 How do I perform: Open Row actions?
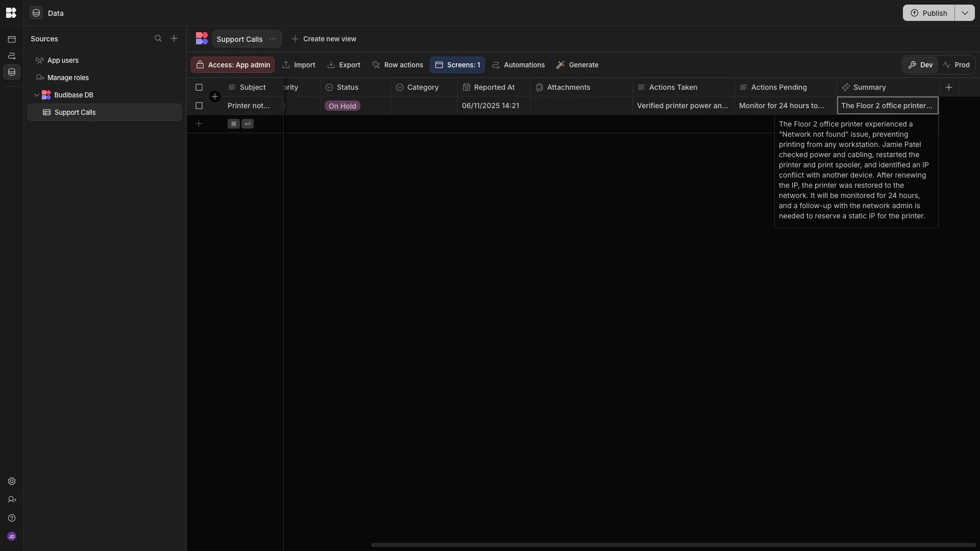[x=398, y=65]
